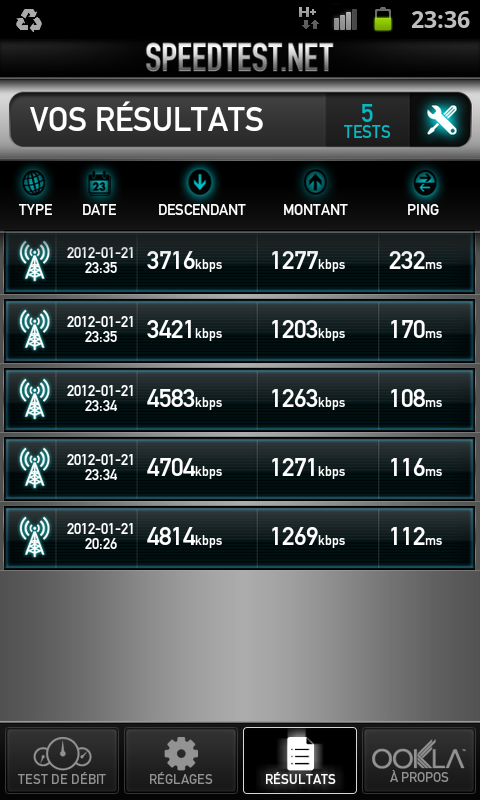Sort results by the calendar Date icon
The height and width of the screenshot is (800, 480).
coord(99,183)
